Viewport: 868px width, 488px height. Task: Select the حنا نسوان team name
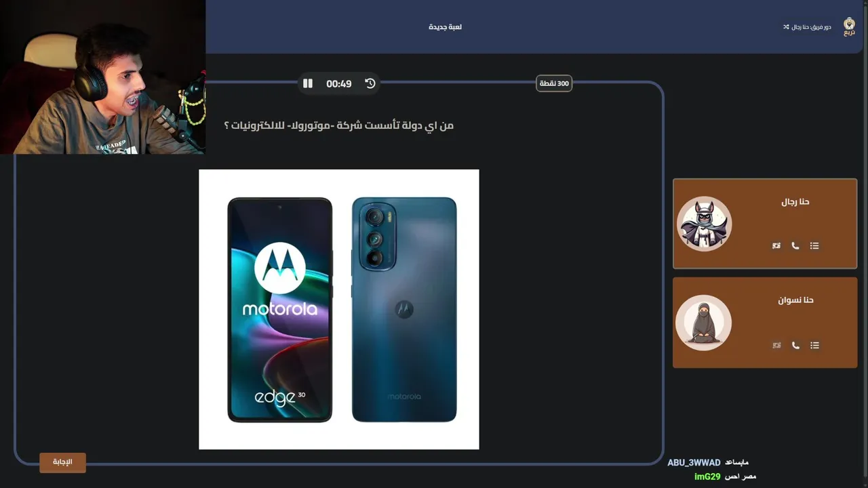795,300
